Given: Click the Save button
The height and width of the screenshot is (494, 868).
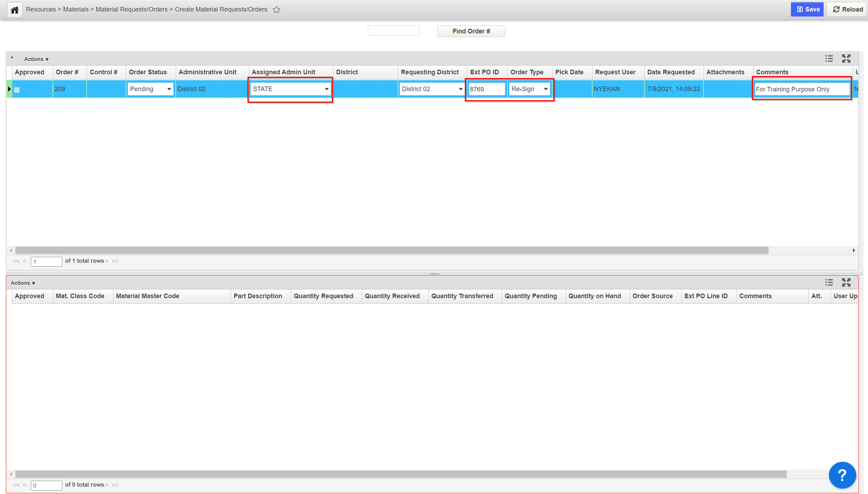Looking at the screenshot, I should click(807, 9).
